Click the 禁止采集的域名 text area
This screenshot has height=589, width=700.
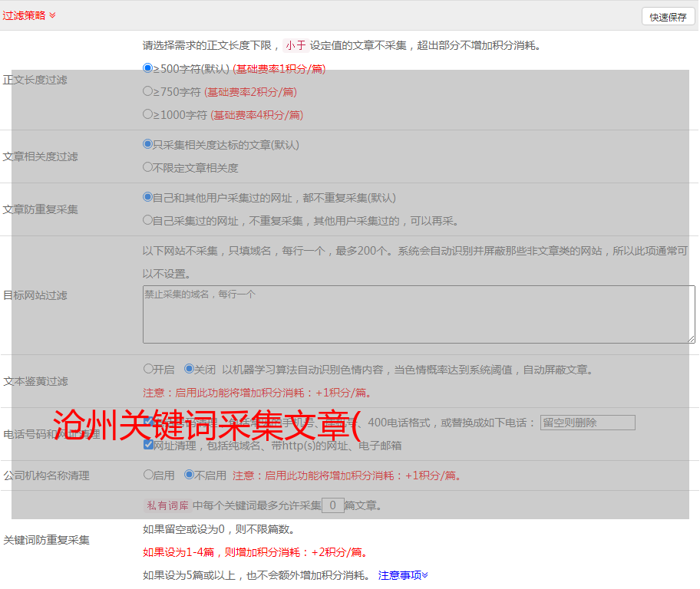tap(418, 314)
